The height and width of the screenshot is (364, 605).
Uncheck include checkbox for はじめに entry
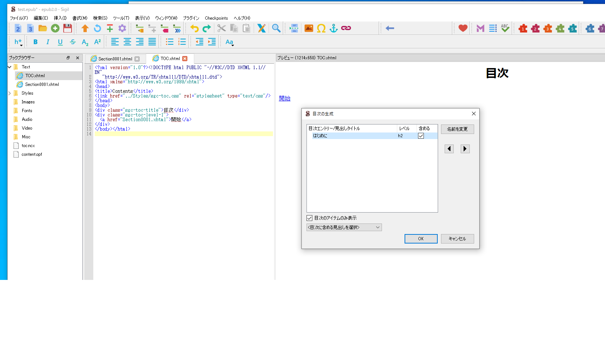click(x=421, y=136)
